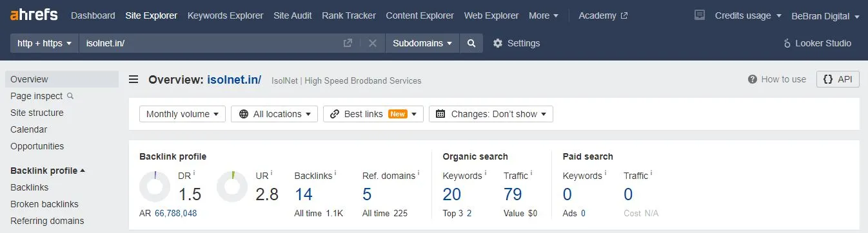Toggle the hamburger menu beside Overview
Image resolution: width=868 pixels, height=233 pixels.
click(133, 80)
